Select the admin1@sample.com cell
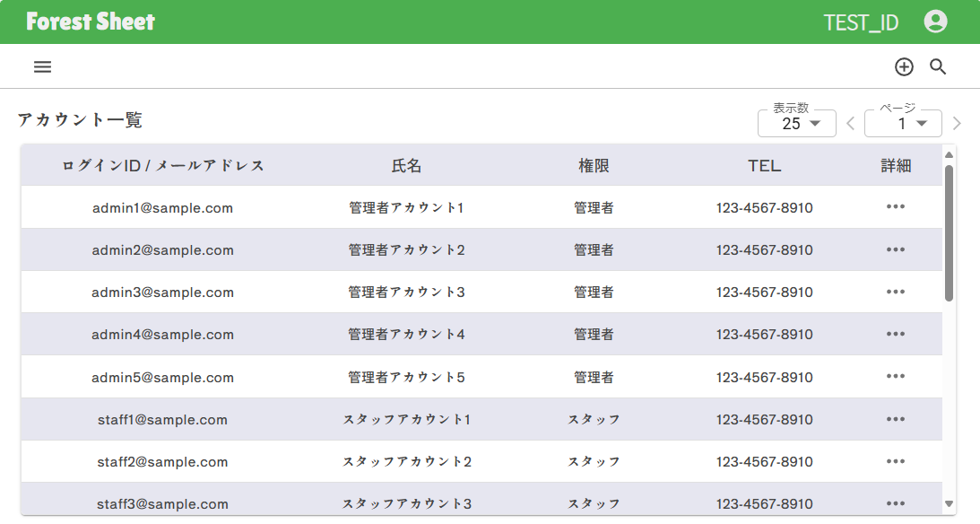This screenshot has width=980, height=524. (x=162, y=207)
